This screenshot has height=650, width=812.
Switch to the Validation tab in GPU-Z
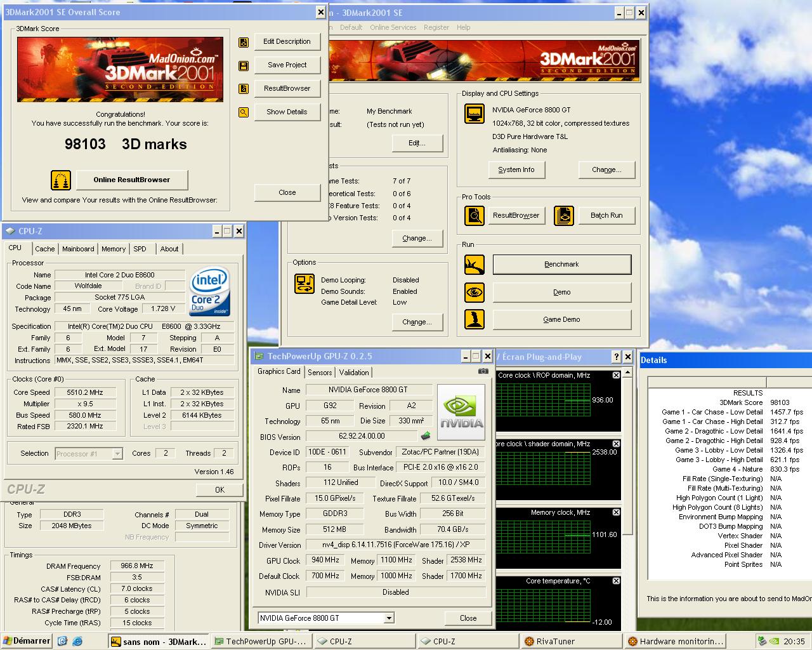(354, 373)
